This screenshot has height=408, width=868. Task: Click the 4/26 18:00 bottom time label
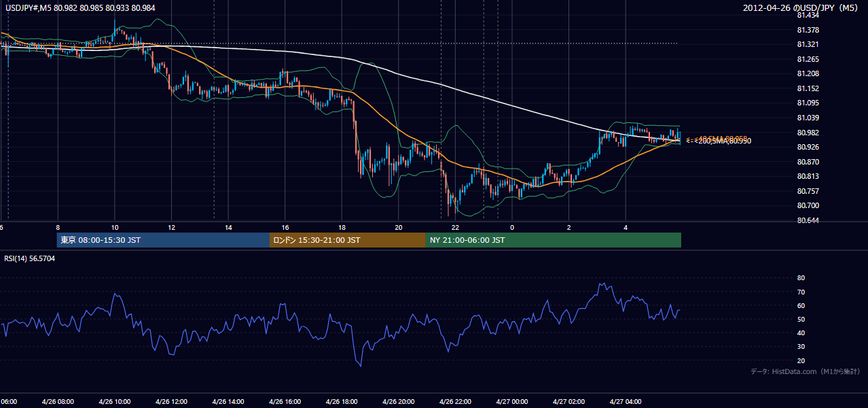pos(342,402)
